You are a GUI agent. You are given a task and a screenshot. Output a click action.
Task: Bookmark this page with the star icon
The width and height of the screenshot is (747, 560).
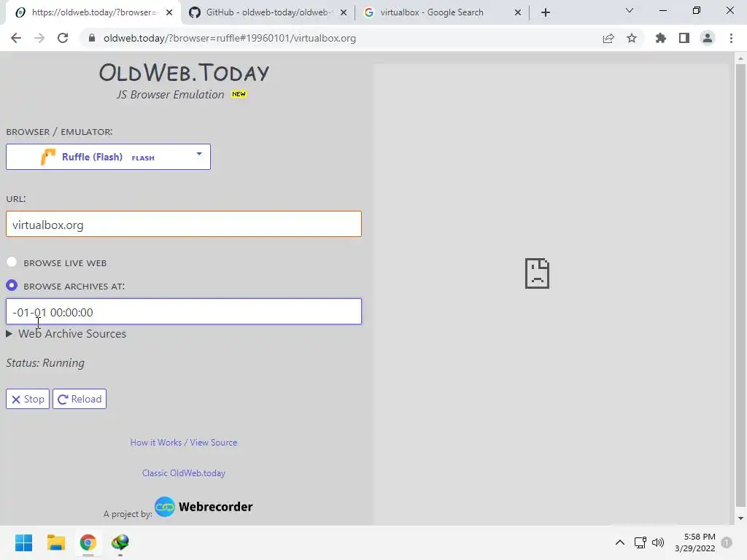632,38
